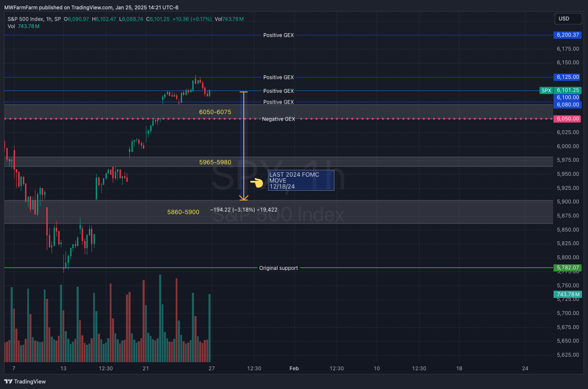The height and width of the screenshot is (389, 588).
Task: Select the 6,200.37 Positive GEX price tag
Action: click(568, 35)
